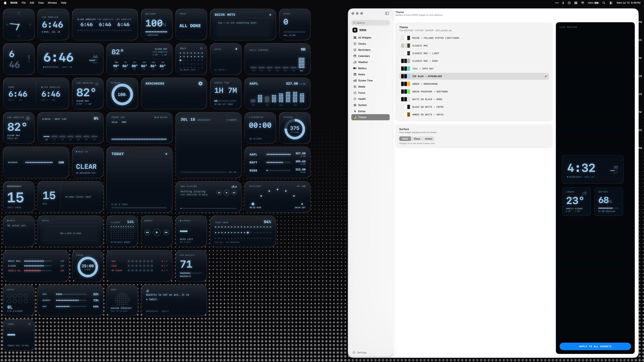Click the ROOK app logo in sidebar
This screenshot has width=644, height=362.
tap(355, 30)
